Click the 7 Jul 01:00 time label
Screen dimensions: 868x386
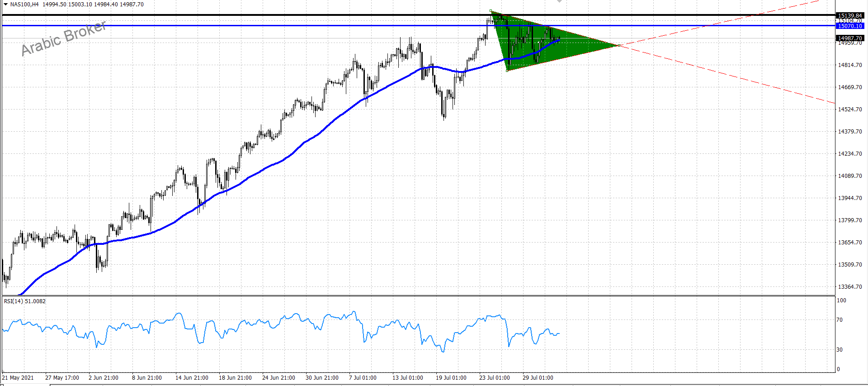click(x=363, y=378)
